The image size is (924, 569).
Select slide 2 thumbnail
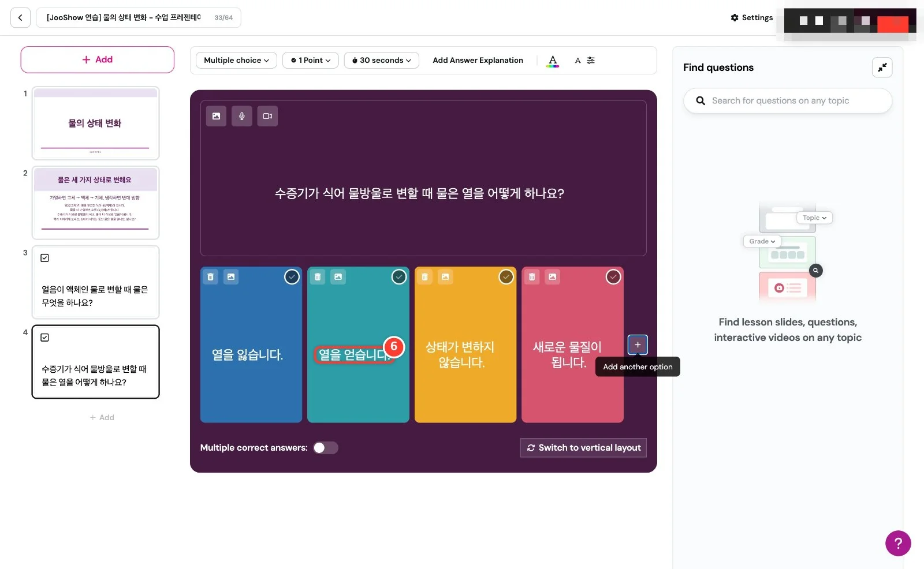point(96,203)
